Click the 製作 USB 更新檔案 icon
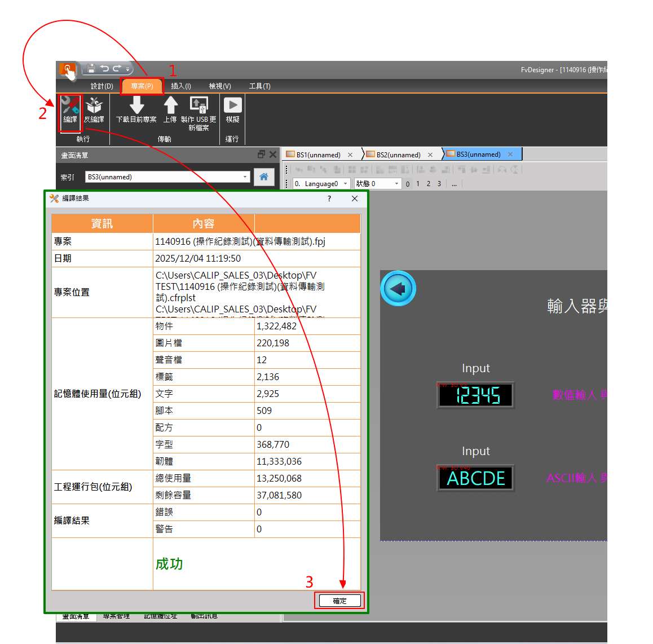 point(198,105)
